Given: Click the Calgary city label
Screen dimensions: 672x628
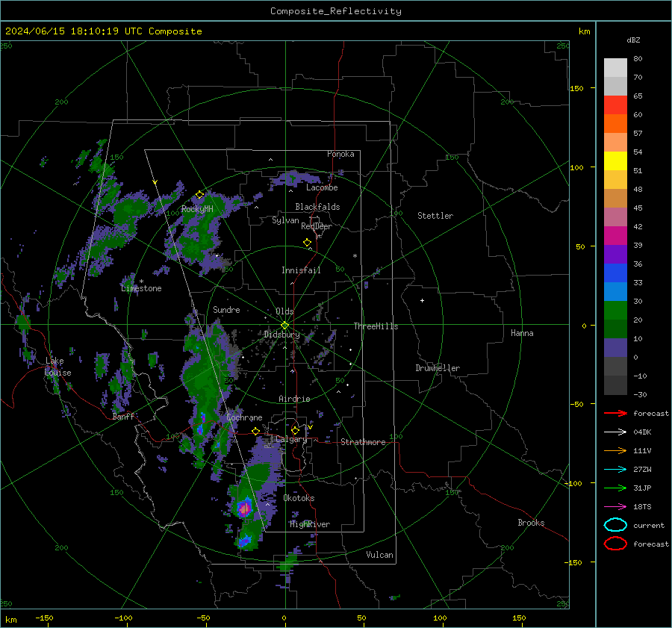Looking at the screenshot, I should click(291, 439).
